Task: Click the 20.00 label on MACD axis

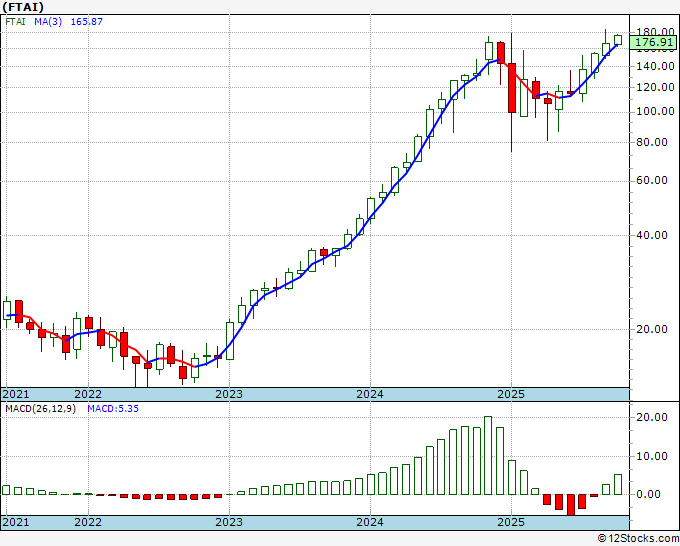Action: [x=652, y=418]
